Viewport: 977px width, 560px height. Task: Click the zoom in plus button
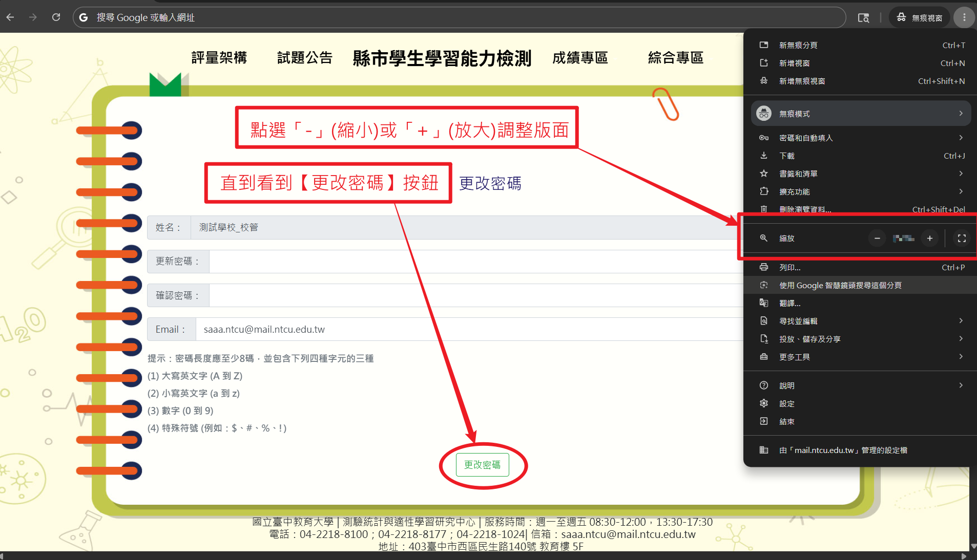[929, 238]
